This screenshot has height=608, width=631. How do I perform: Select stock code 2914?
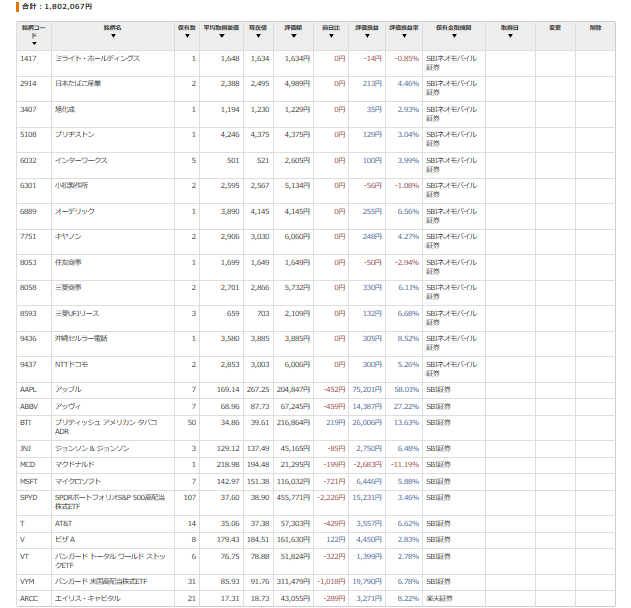(x=28, y=84)
